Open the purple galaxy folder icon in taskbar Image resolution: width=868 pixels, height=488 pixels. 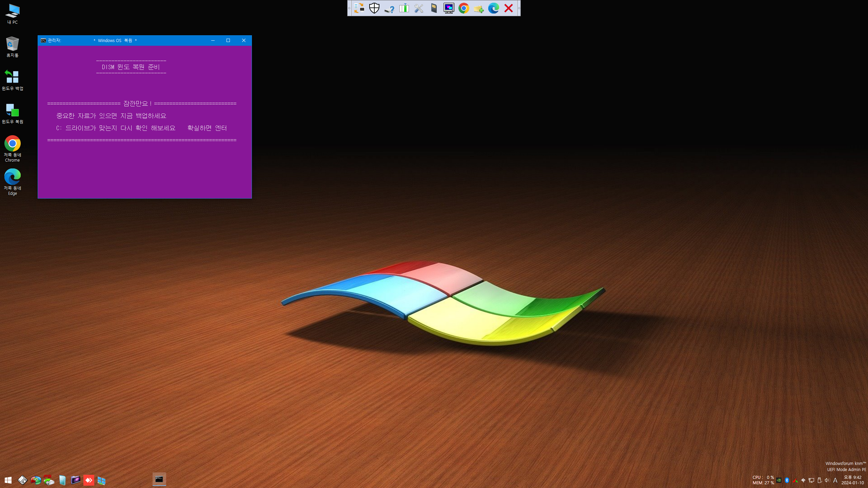(x=75, y=480)
